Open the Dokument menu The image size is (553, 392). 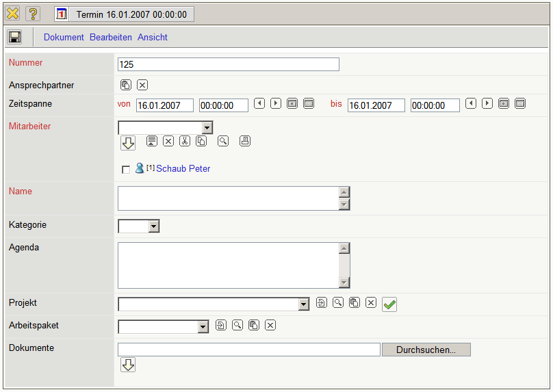pos(64,38)
